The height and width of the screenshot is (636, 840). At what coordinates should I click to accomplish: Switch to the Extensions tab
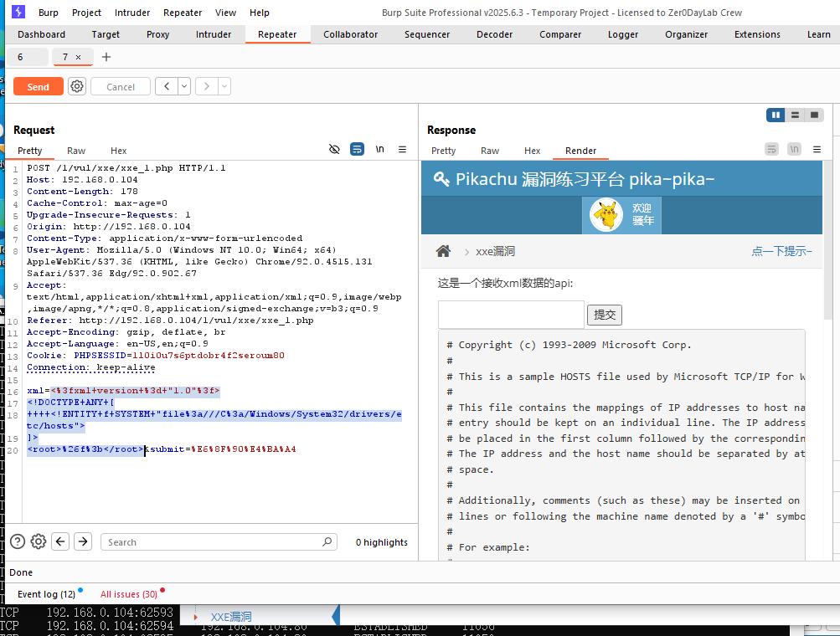tap(757, 34)
